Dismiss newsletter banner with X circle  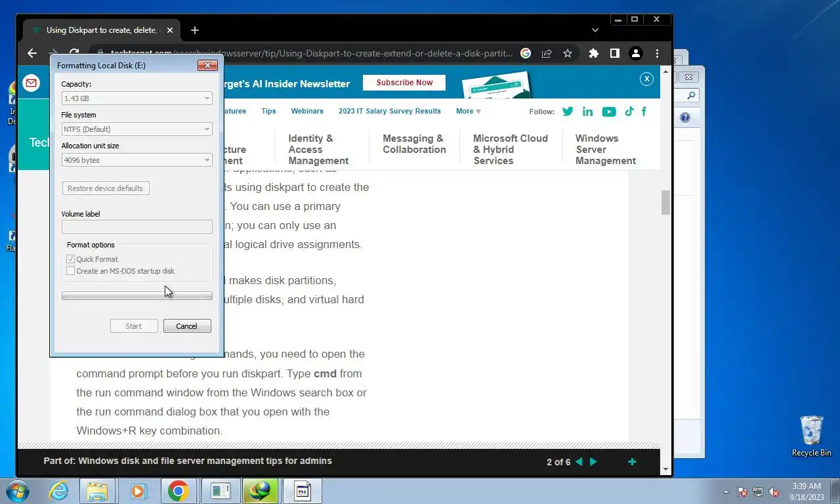click(x=646, y=79)
